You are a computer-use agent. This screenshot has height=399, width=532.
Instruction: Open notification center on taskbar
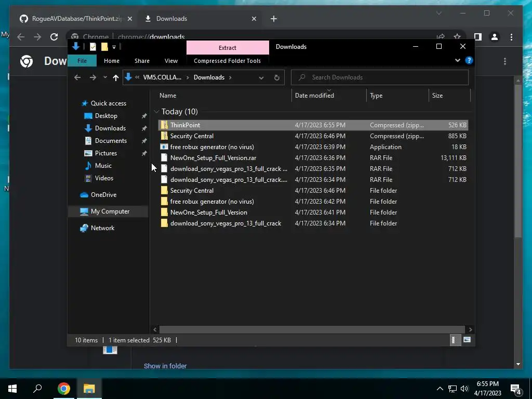click(516, 389)
